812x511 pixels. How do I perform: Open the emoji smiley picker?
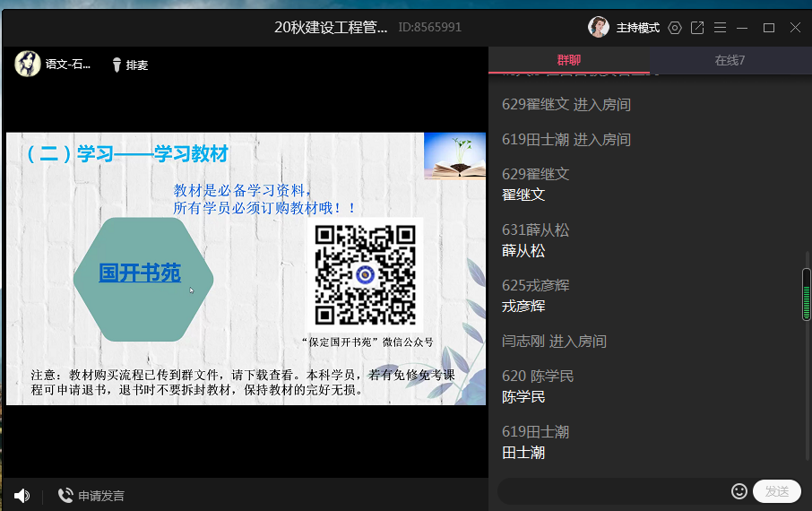739,491
